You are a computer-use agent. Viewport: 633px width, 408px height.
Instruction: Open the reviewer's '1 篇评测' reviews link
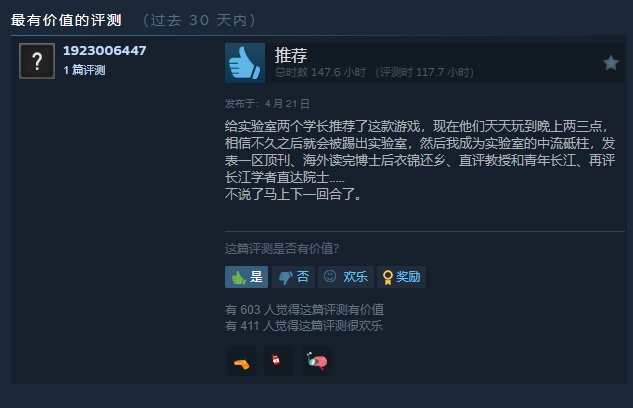84,70
